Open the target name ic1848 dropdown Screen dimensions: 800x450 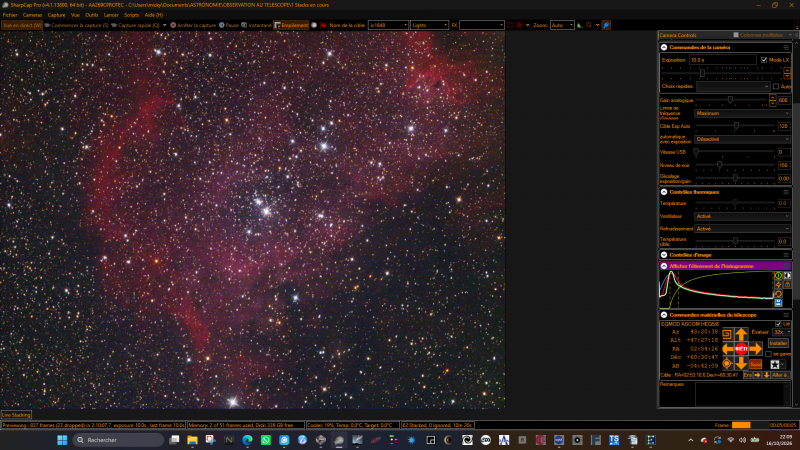point(388,25)
